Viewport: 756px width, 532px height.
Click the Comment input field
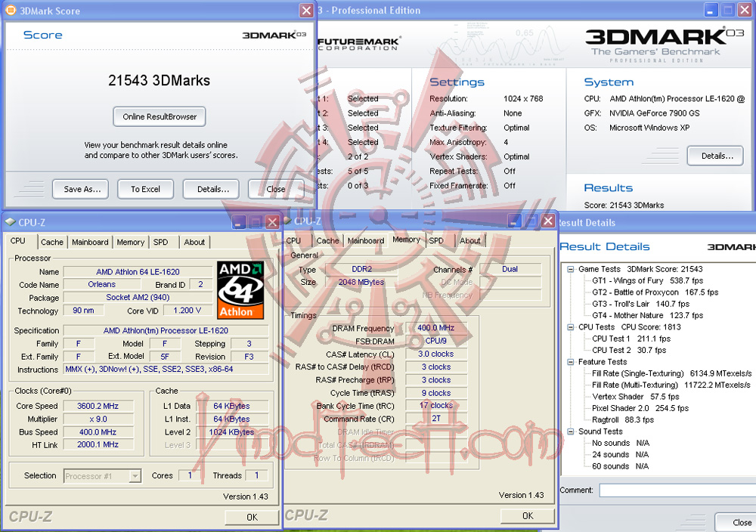(x=677, y=490)
